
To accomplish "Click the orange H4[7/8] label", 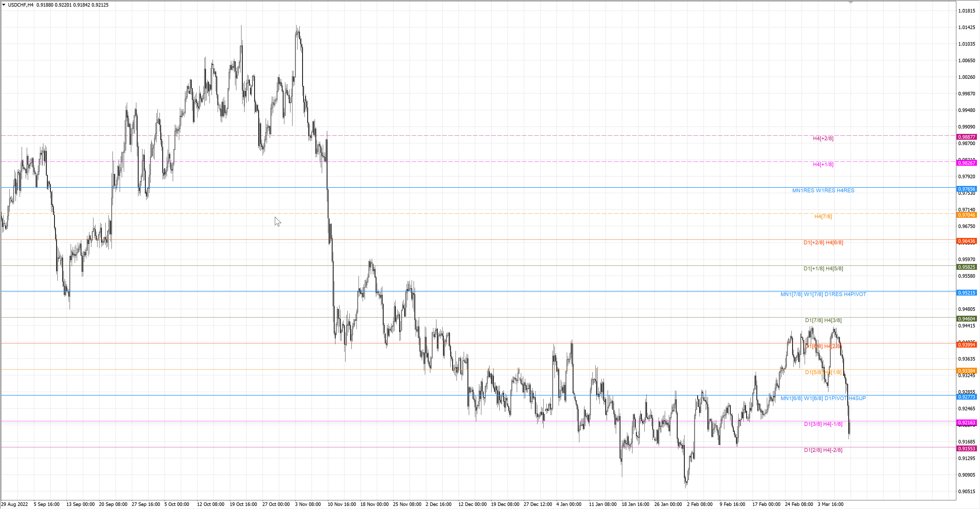I will [823, 216].
